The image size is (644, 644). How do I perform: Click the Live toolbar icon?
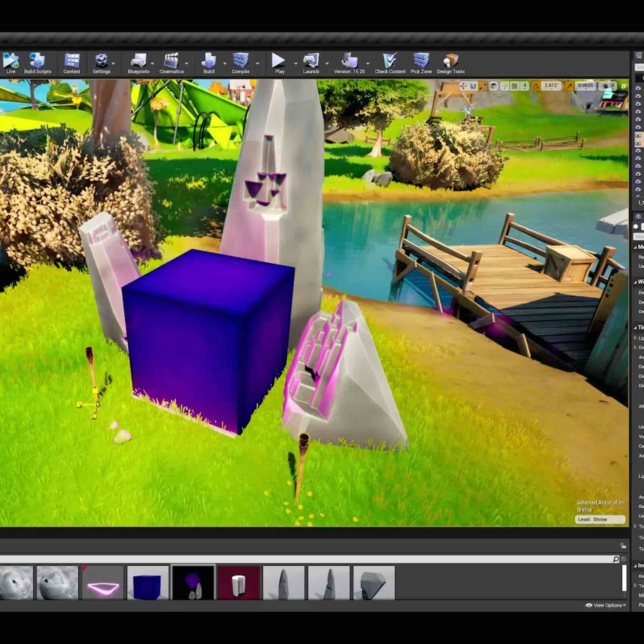point(10,64)
